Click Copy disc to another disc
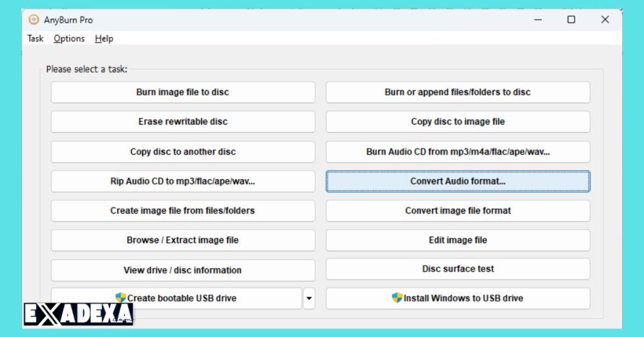The height and width of the screenshot is (337, 644). [182, 152]
